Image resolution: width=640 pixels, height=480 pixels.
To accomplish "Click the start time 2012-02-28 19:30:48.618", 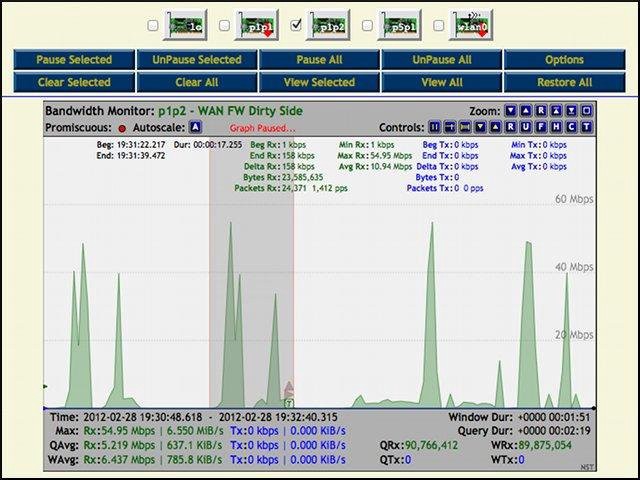I will point(142,418).
